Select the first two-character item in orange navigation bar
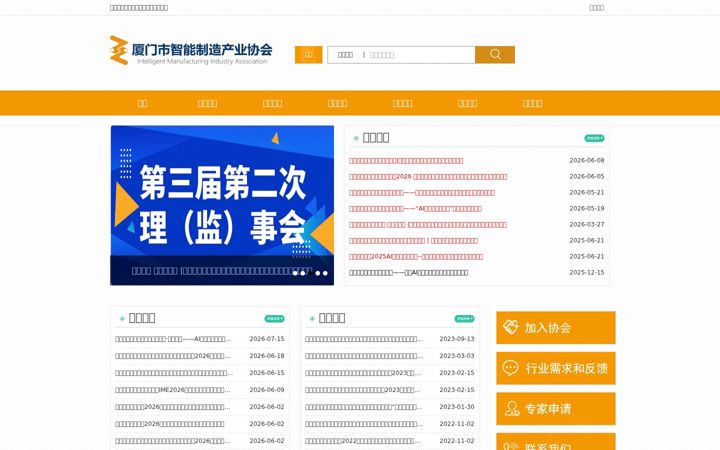The image size is (720, 450). (142, 103)
